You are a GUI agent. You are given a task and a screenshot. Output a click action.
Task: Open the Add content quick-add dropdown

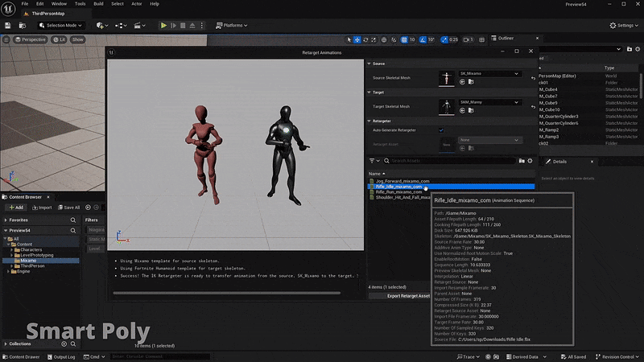102,26
